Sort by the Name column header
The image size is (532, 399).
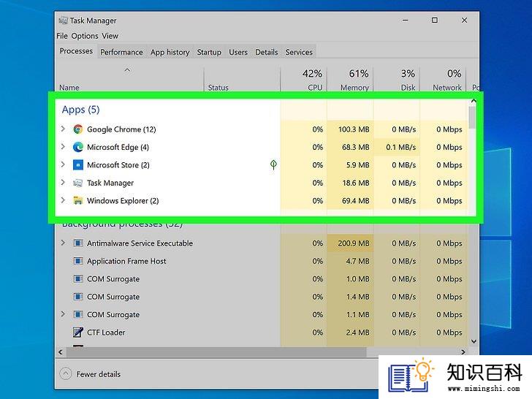tap(129, 80)
